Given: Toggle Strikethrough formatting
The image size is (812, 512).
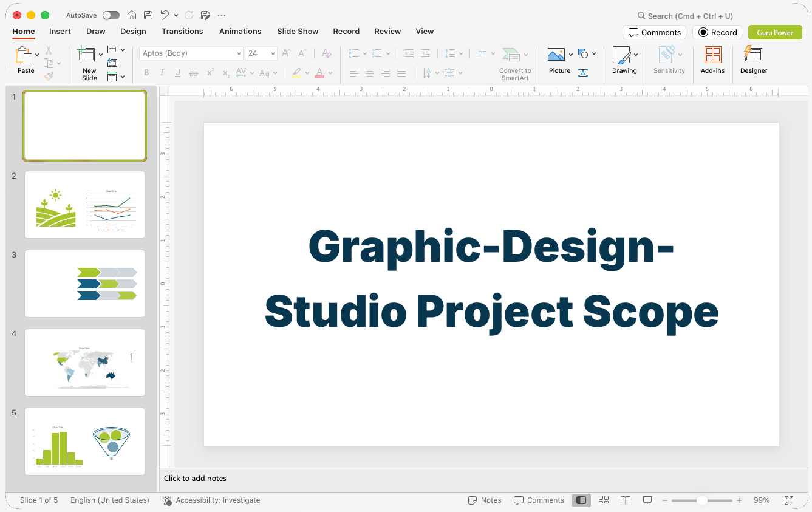Looking at the screenshot, I should pos(194,73).
